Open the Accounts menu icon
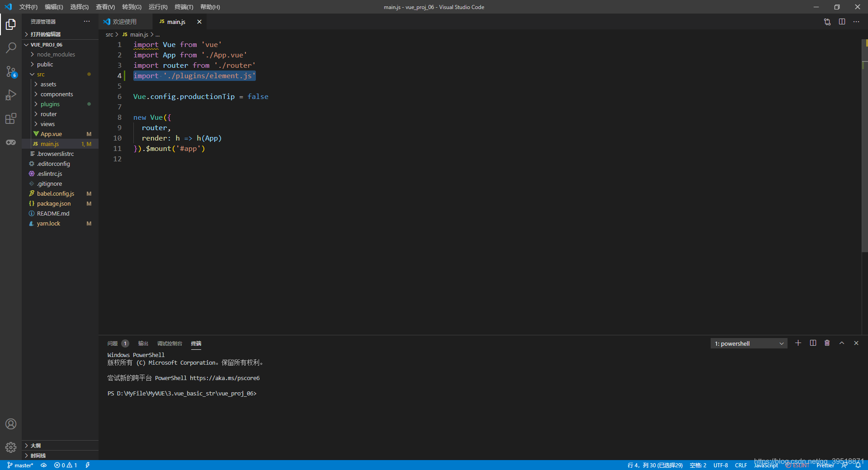Screen dimensions: 868x470 11,424
